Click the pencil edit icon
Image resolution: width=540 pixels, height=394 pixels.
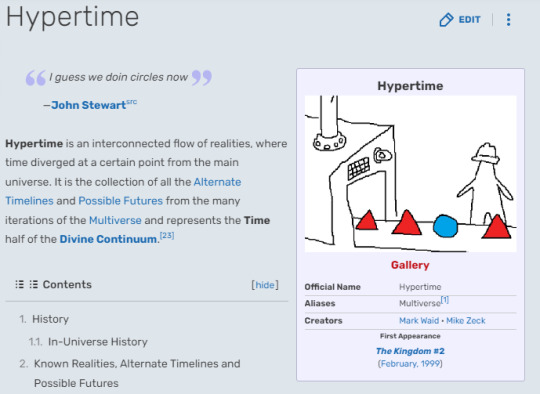tap(446, 20)
